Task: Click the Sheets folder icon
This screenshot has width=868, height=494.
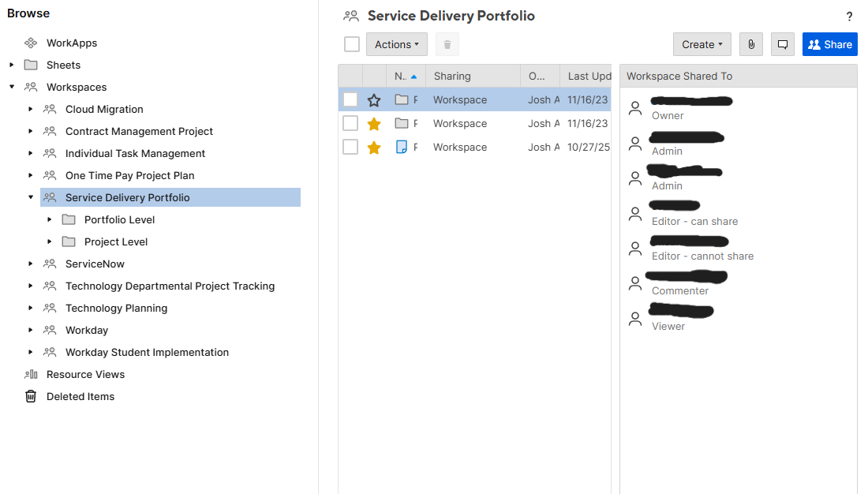Action: (x=31, y=65)
